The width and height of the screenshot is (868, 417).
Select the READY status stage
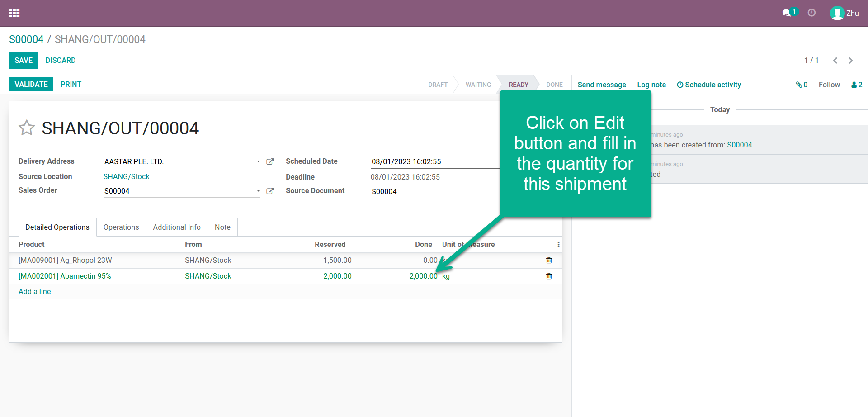coord(518,85)
